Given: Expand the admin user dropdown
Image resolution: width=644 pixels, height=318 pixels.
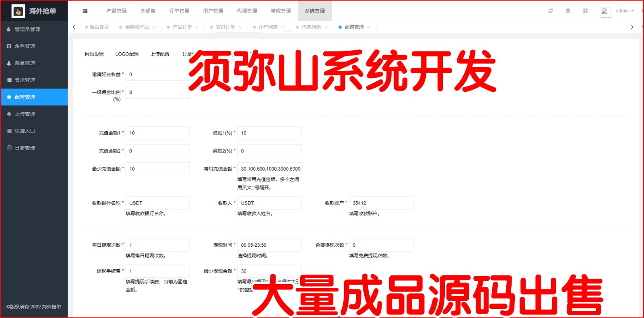Looking at the screenshot, I should click(x=625, y=11).
